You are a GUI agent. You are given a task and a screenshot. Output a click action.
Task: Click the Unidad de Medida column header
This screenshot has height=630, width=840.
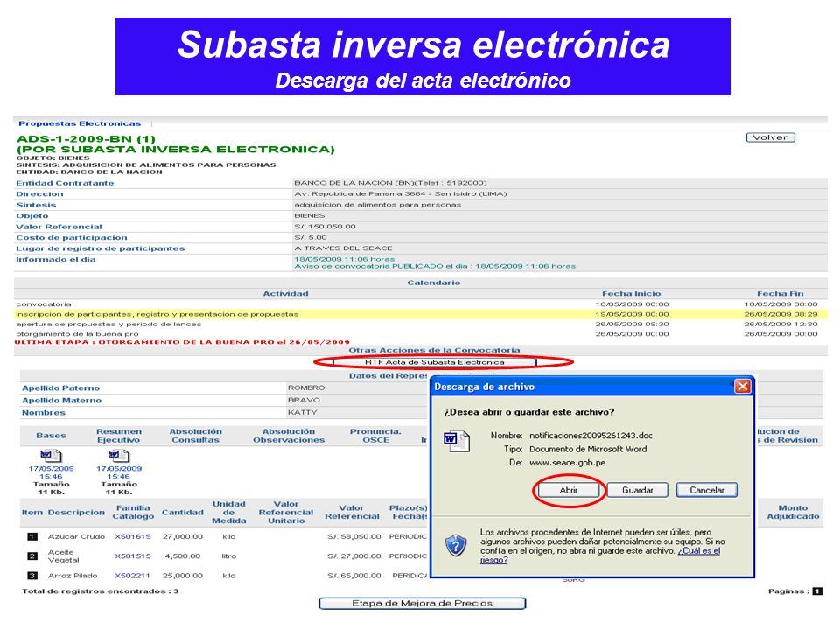click(228, 512)
